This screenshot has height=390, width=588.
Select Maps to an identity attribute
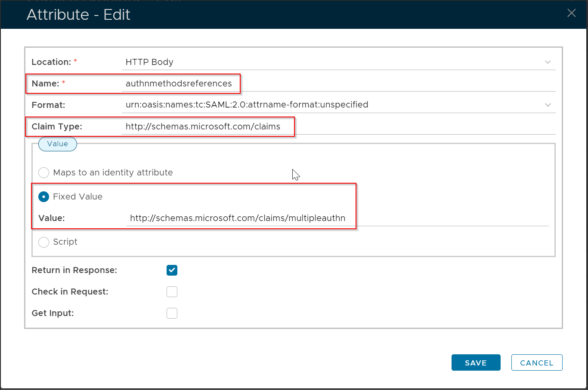pos(44,173)
